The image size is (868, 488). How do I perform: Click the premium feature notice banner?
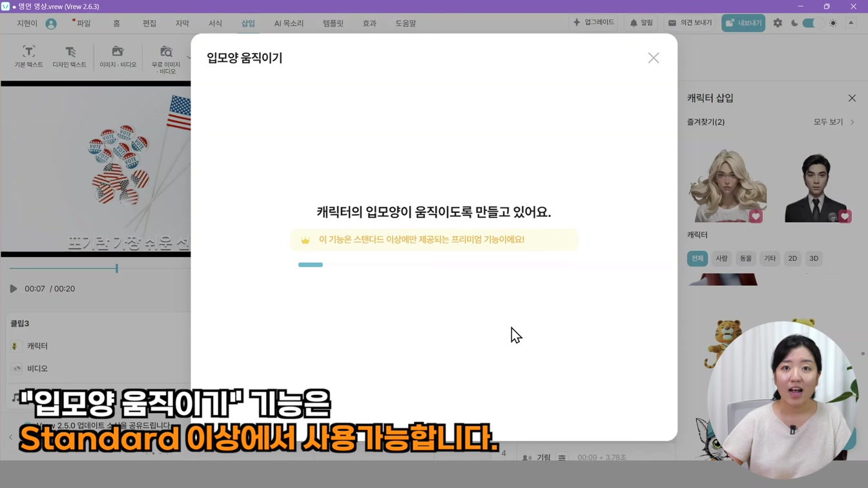pyautogui.click(x=434, y=239)
